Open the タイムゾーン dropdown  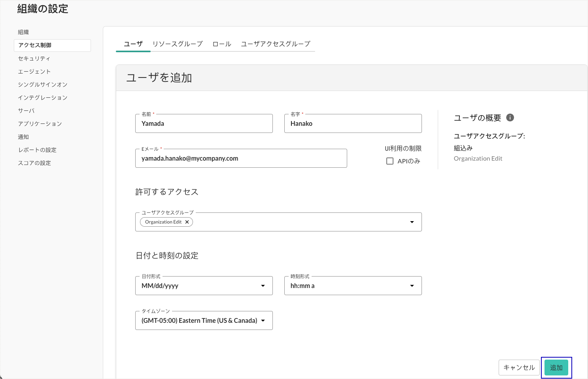pyautogui.click(x=204, y=320)
